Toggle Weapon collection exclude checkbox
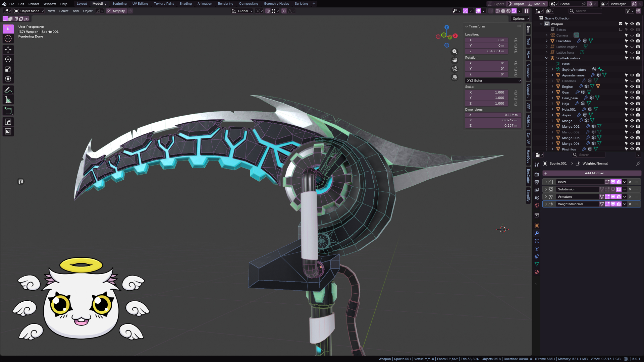Image resolution: width=644 pixels, height=362 pixels. [621, 24]
